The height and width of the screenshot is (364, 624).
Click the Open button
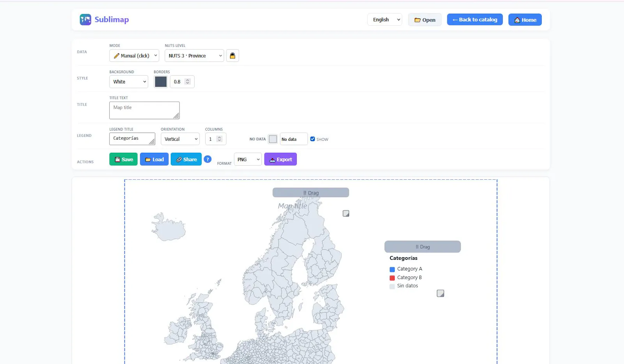point(425,20)
